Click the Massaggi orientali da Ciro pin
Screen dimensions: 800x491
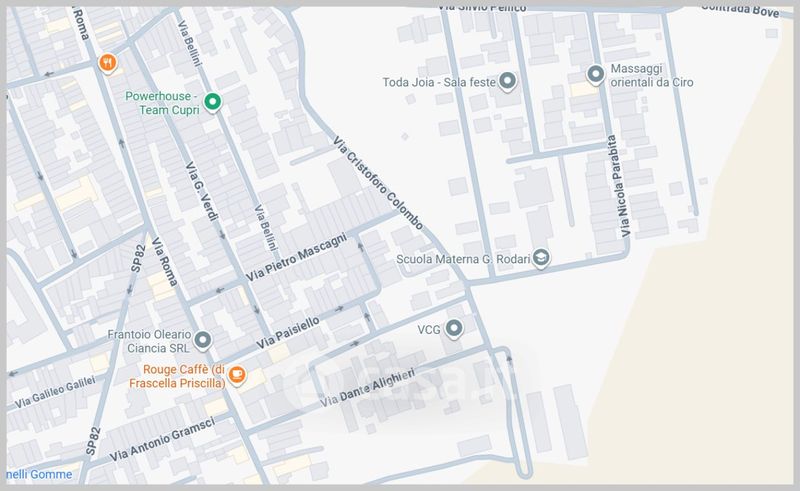click(595, 75)
